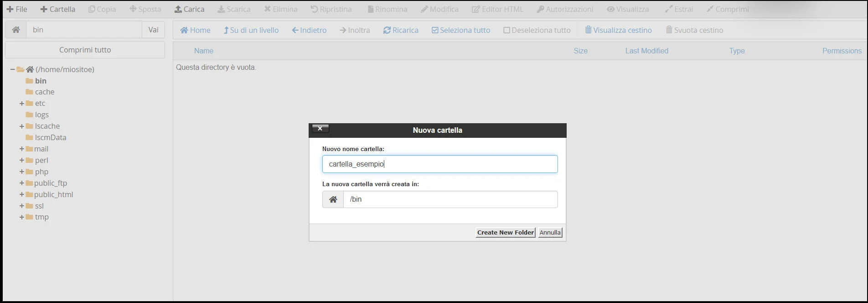Sort by Type column header
Screen dimensions: 868x303
[x=737, y=51]
